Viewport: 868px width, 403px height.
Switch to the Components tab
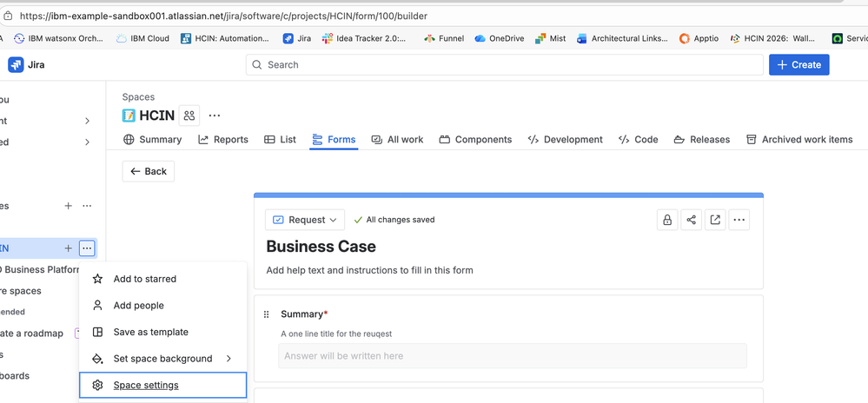(475, 140)
